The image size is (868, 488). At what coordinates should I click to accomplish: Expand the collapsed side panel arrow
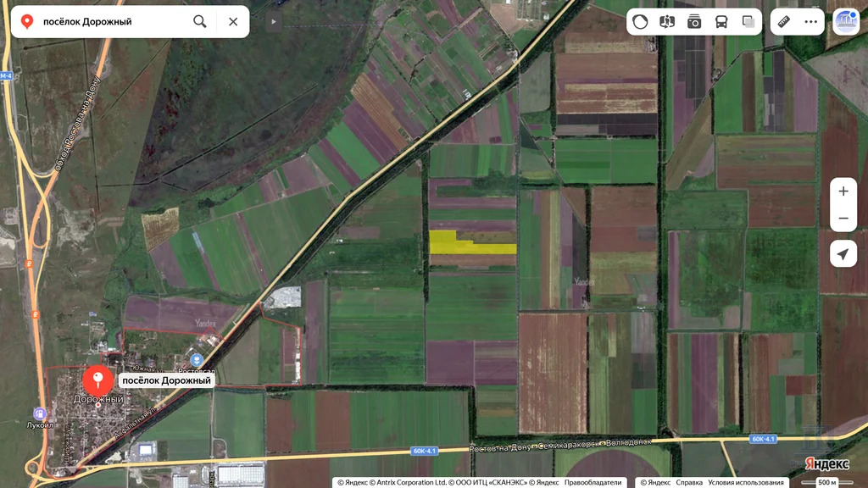point(274,21)
